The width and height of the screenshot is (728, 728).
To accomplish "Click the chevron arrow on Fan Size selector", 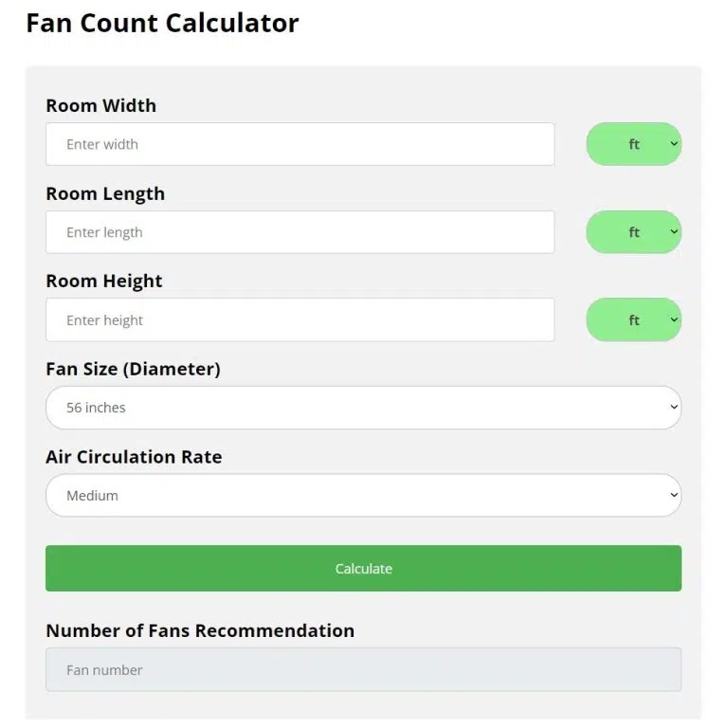I will (674, 408).
